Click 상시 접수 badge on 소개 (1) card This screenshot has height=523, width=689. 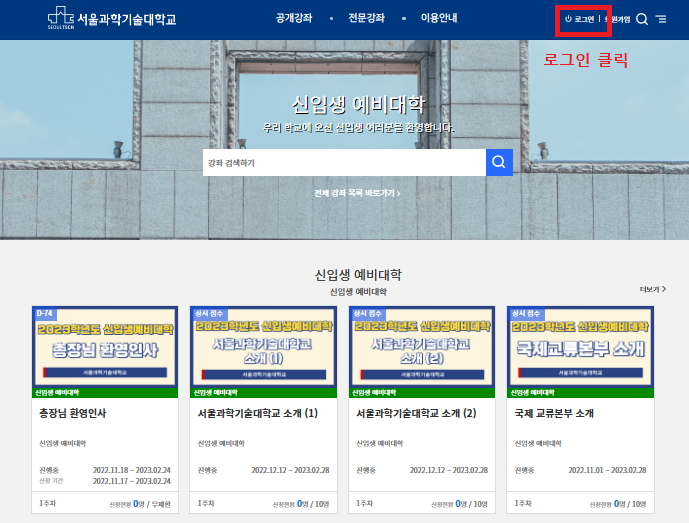[x=209, y=314]
